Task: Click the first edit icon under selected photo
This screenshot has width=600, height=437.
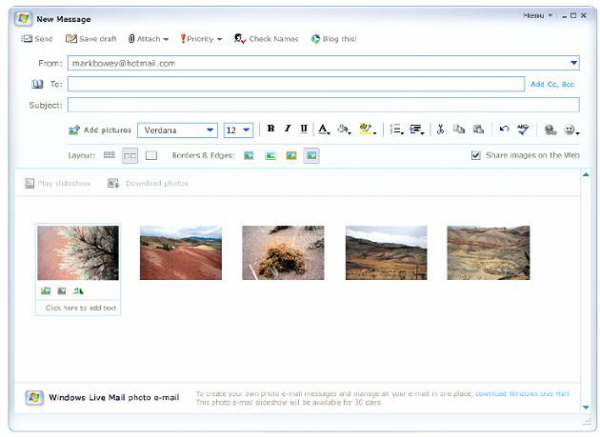Action: click(46, 291)
